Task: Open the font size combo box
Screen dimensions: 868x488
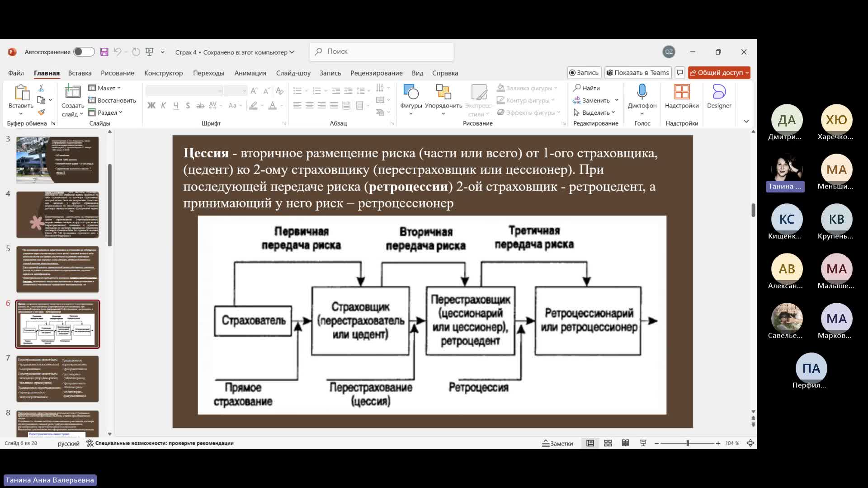Action: pos(235,91)
